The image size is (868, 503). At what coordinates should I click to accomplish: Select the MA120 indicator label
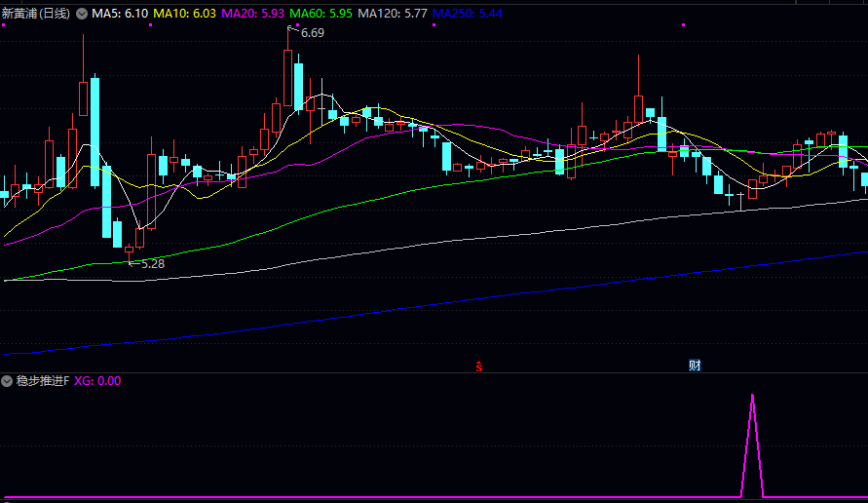[393, 14]
